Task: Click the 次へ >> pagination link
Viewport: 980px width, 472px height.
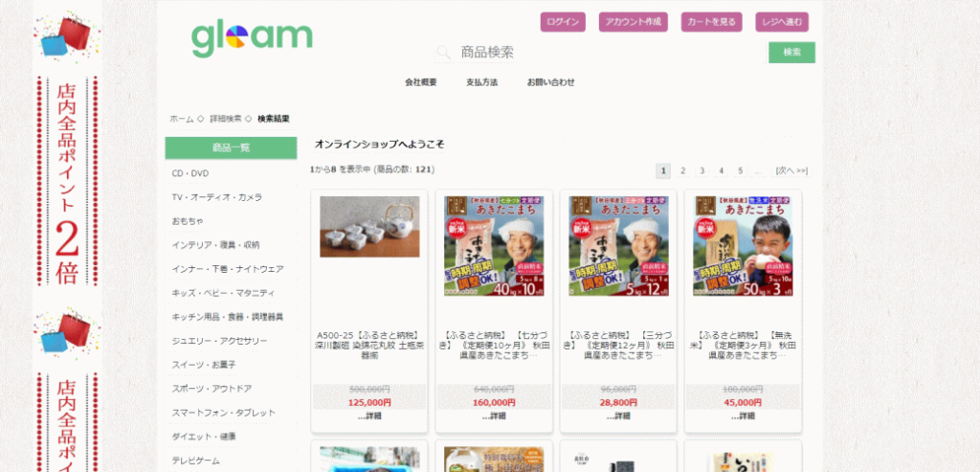Action: point(791,170)
